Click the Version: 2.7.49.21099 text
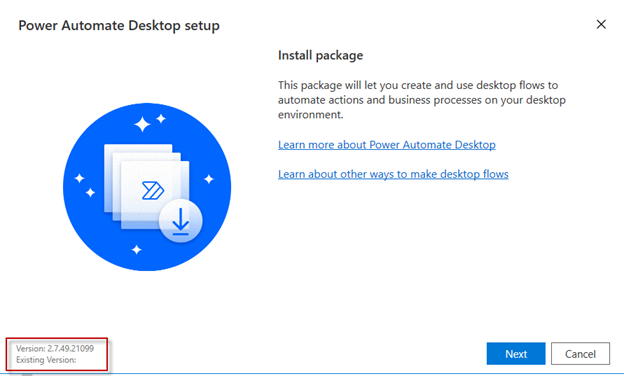The width and height of the screenshot is (624, 376). coord(55,348)
